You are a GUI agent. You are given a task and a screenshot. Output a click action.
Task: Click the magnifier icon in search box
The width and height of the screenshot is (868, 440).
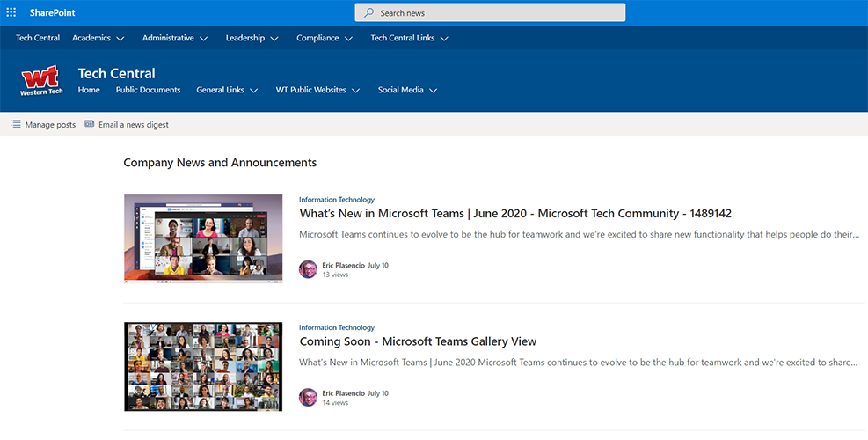point(369,13)
